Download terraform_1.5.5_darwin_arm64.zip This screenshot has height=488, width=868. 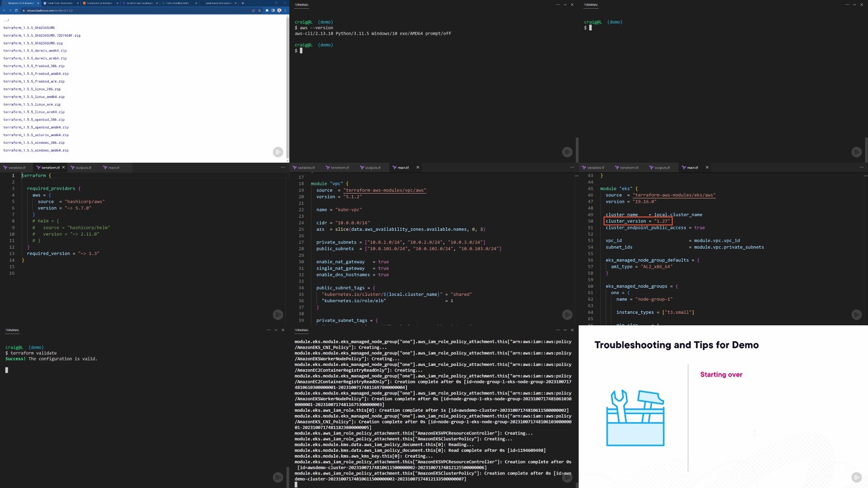pyautogui.click(x=35, y=58)
